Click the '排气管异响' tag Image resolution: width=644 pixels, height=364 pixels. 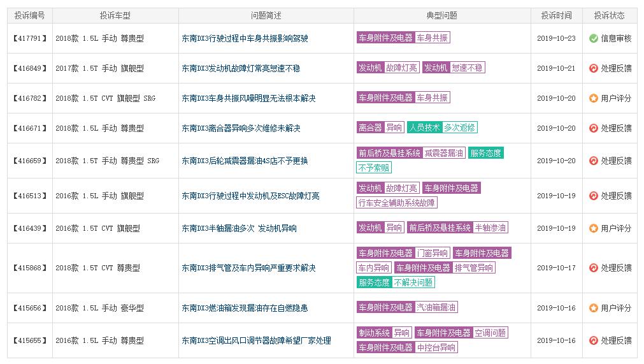point(474,268)
